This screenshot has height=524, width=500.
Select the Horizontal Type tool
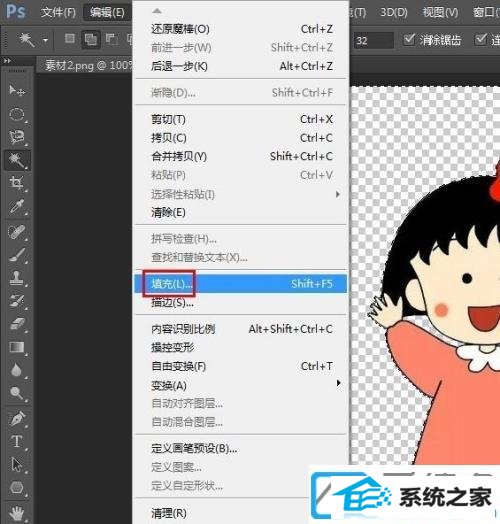click(17, 441)
